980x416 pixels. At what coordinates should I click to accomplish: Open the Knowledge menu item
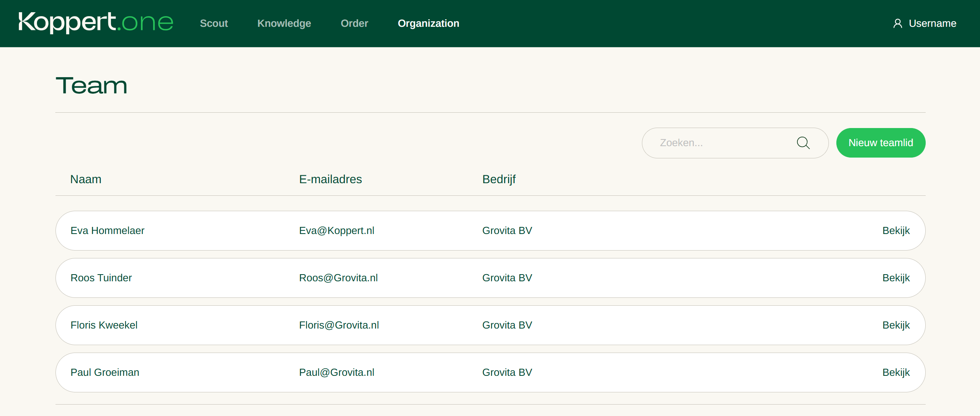pyautogui.click(x=284, y=24)
